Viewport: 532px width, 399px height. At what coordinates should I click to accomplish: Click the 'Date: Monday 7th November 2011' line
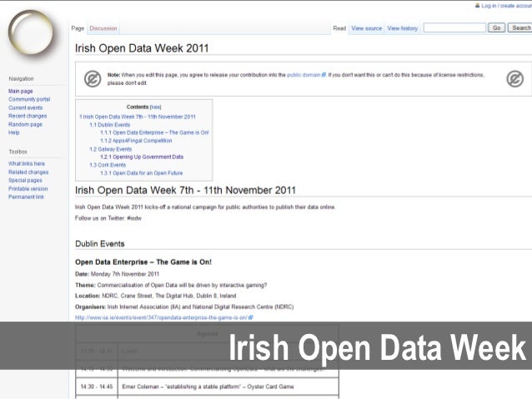tap(117, 274)
